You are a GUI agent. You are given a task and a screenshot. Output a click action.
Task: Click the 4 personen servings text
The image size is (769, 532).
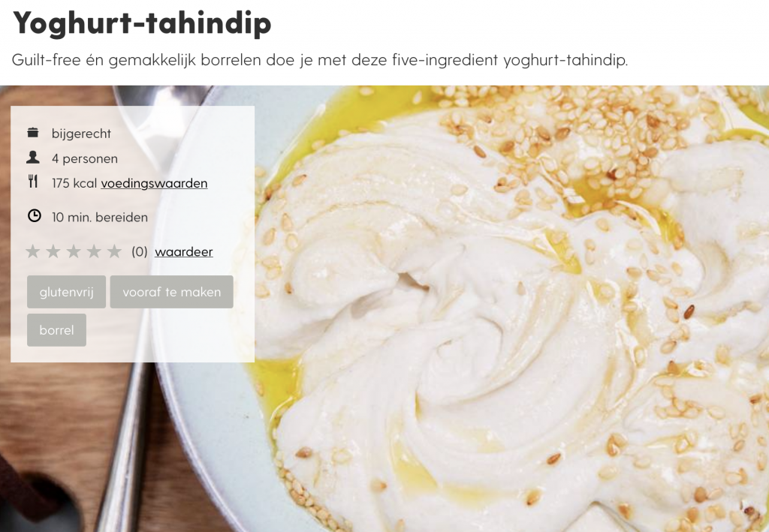pyautogui.click(x=85, y=159)
